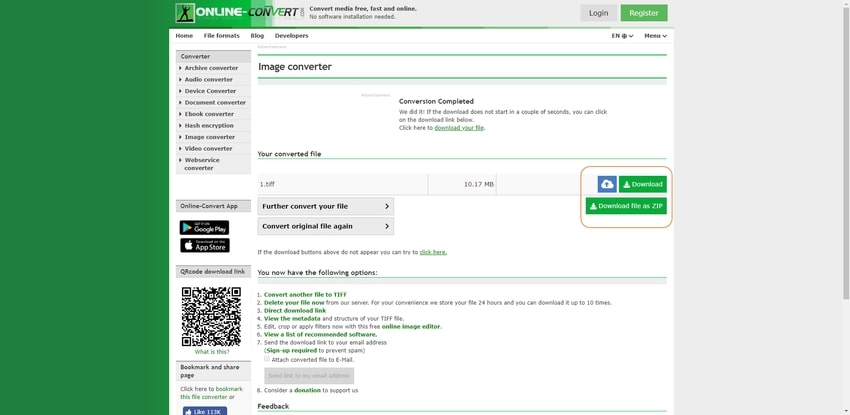Click the Login button

click(x=598, y=13)
